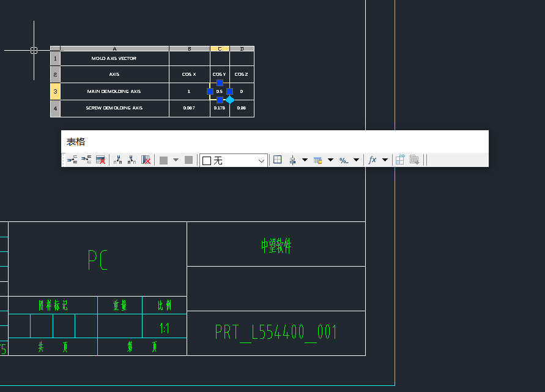Screen dimensions: 545x392
Task: Click the cyan diamond auto-fill grip
Action: [230, 100]
